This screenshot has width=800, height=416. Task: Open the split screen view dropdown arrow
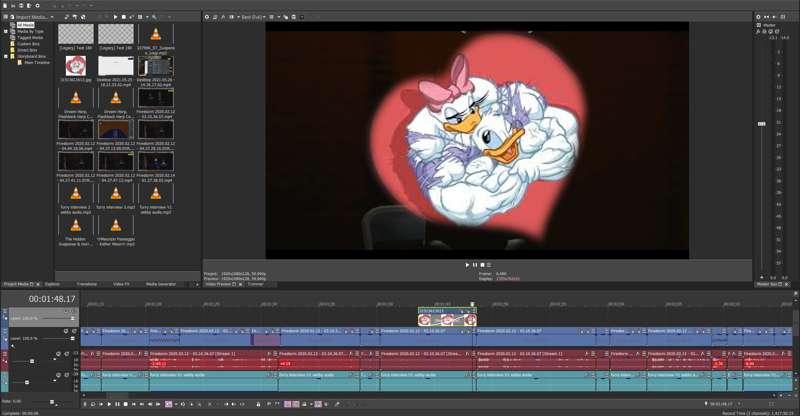[238, 17]
